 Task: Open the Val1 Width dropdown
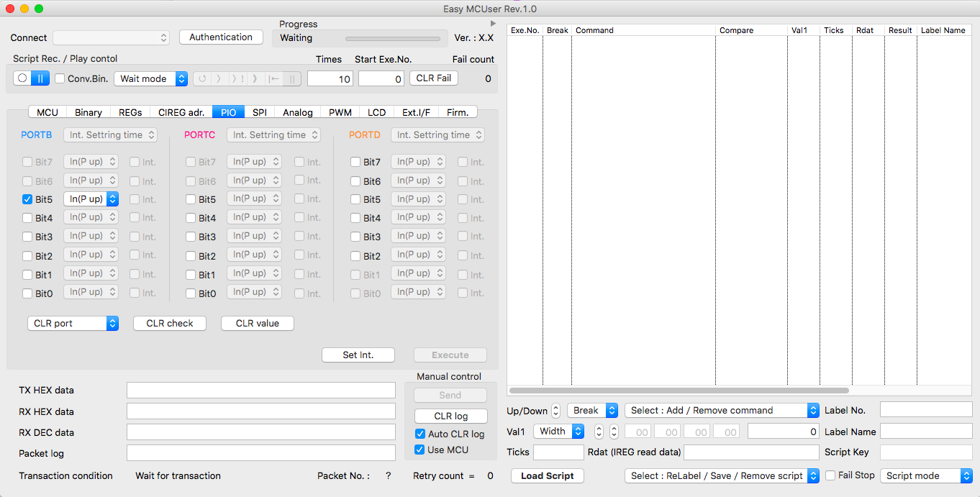(558, 431)
